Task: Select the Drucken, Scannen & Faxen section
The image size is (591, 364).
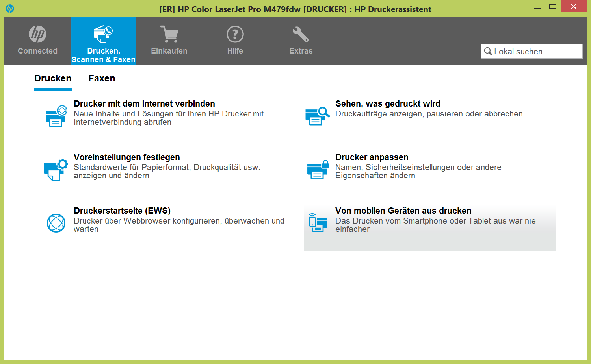Action: click(103, 41)
